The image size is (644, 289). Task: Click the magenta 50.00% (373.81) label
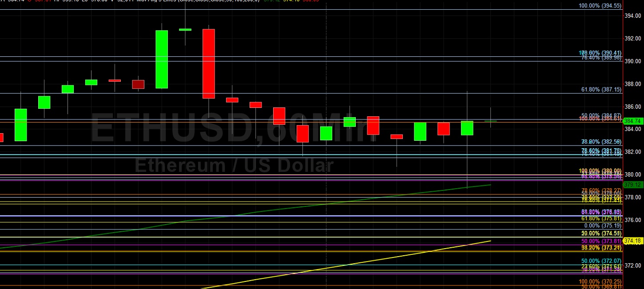point(600,241)
